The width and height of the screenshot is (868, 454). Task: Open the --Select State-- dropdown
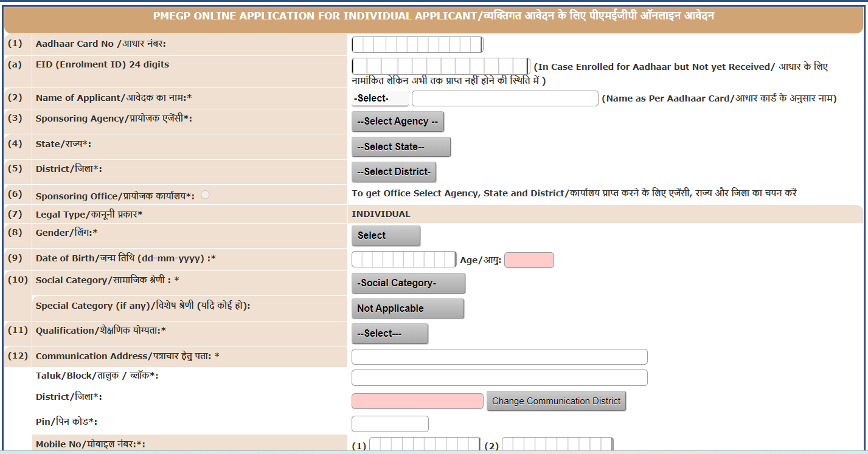pos(401,147)
